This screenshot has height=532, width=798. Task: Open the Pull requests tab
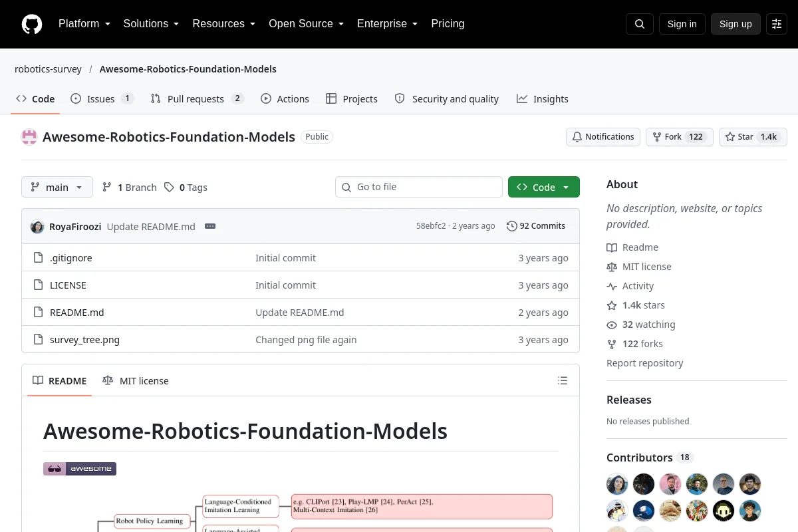(x=198, y=98)
